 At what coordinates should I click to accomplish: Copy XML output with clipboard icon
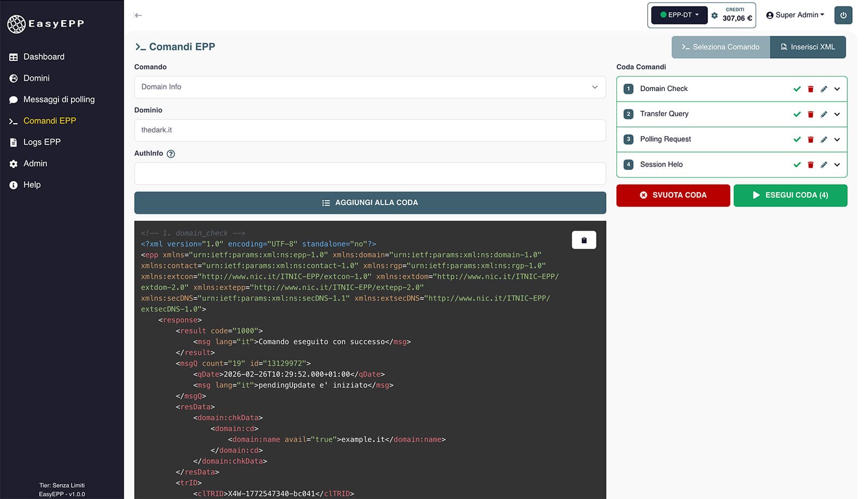click(x=584, y=240)
